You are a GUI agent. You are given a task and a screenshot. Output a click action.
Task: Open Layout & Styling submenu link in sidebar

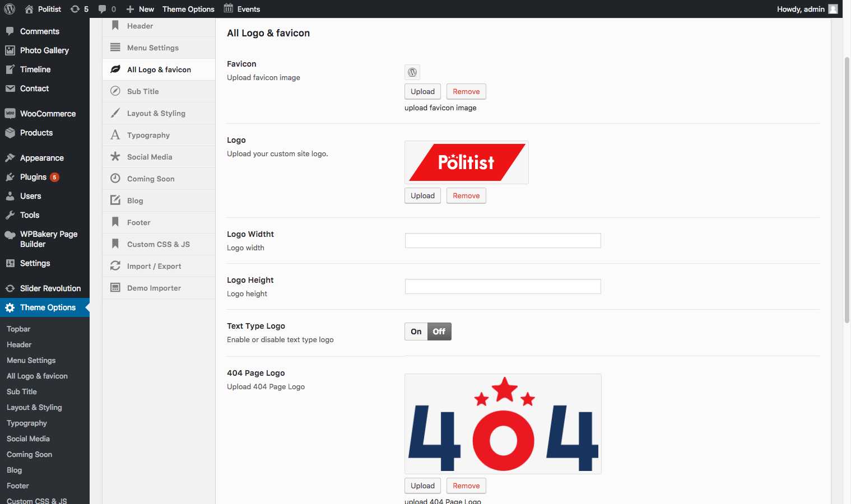34,407
